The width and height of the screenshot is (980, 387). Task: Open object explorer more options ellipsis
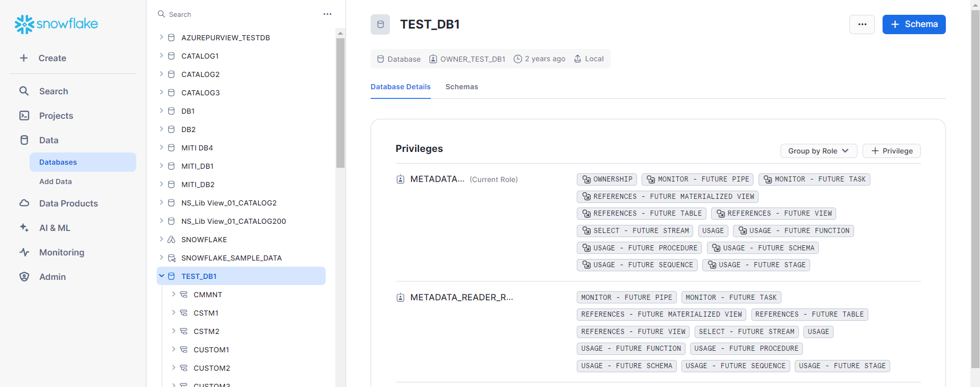click(x=327, y=14)
